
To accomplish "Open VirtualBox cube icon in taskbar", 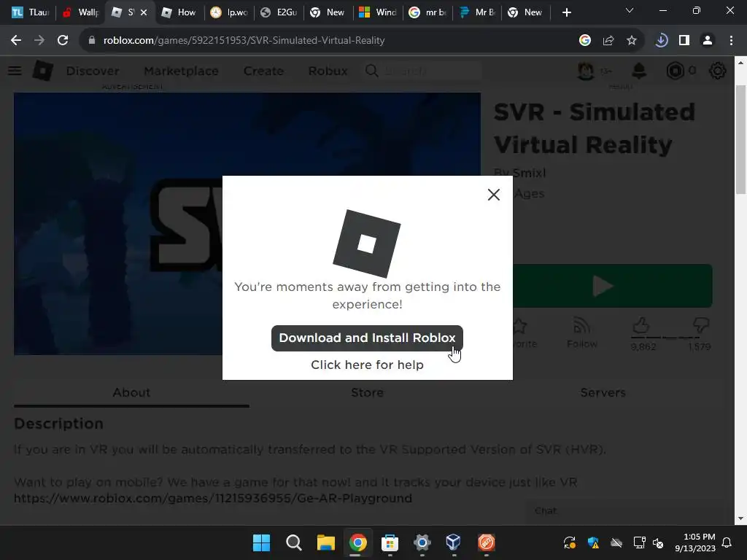I will coord(454,542).
